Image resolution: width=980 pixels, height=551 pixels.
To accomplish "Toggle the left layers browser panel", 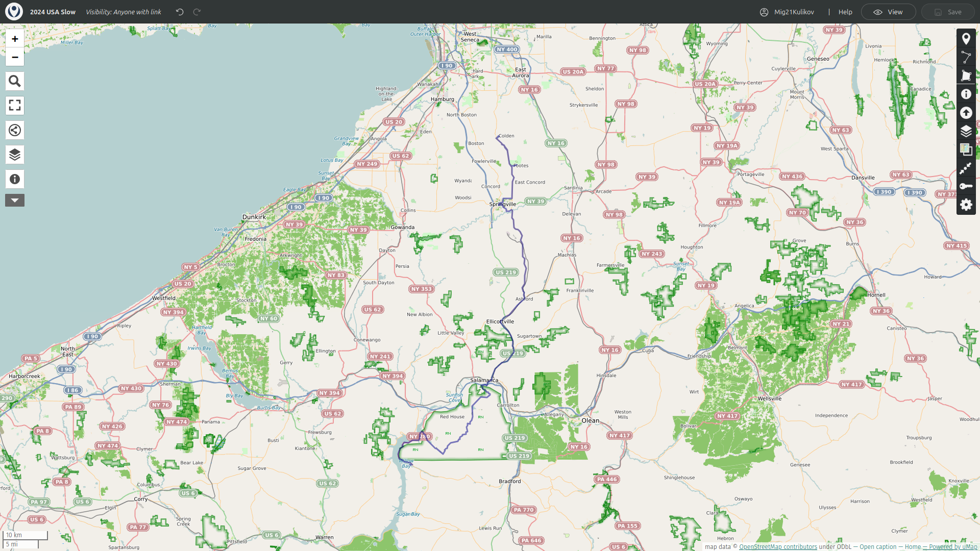I will pos(15,155).
